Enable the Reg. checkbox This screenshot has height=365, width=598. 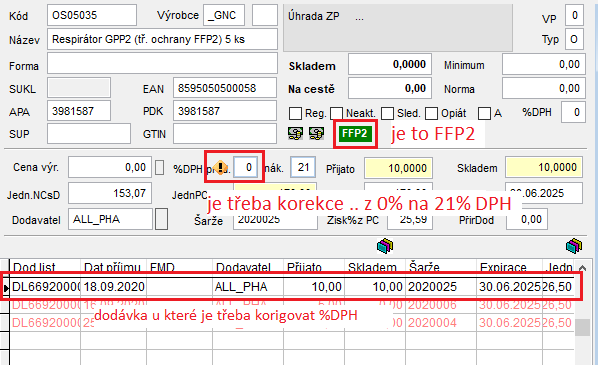(x=295, y=113)
